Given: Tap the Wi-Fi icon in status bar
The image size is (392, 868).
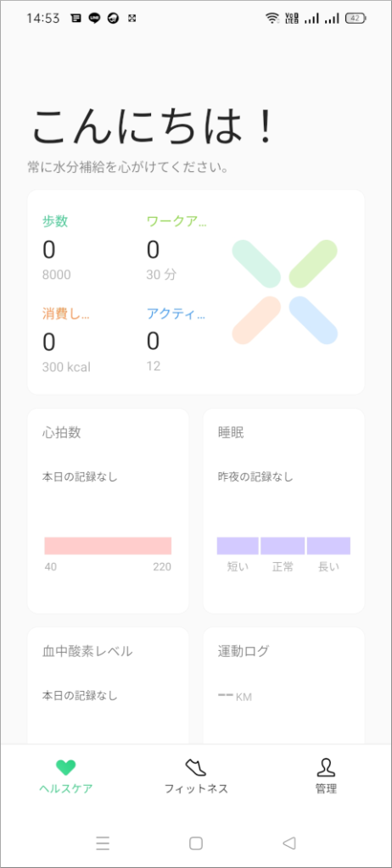Looking at the screenshot, I should click(272, 19).
